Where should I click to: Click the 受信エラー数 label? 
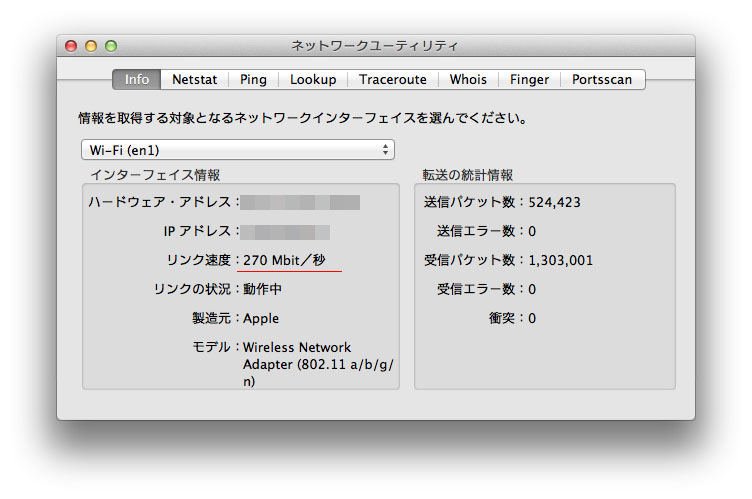pos(475,289)
